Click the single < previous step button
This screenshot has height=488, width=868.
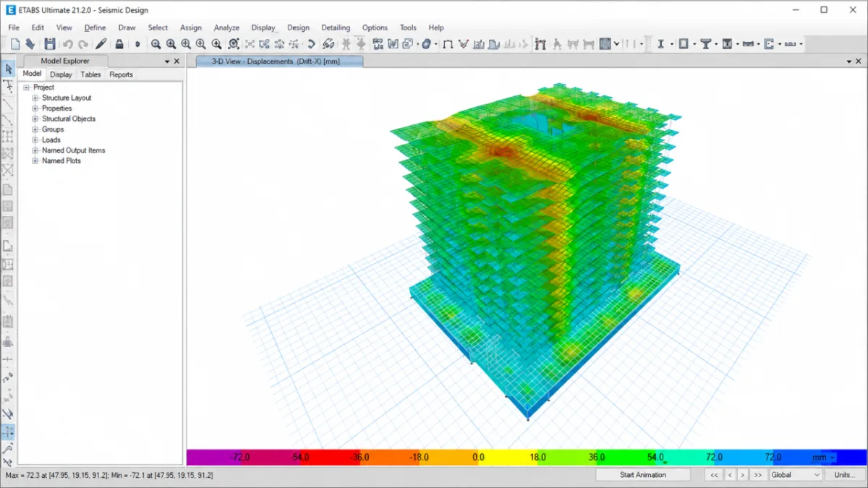coord(729,475)
